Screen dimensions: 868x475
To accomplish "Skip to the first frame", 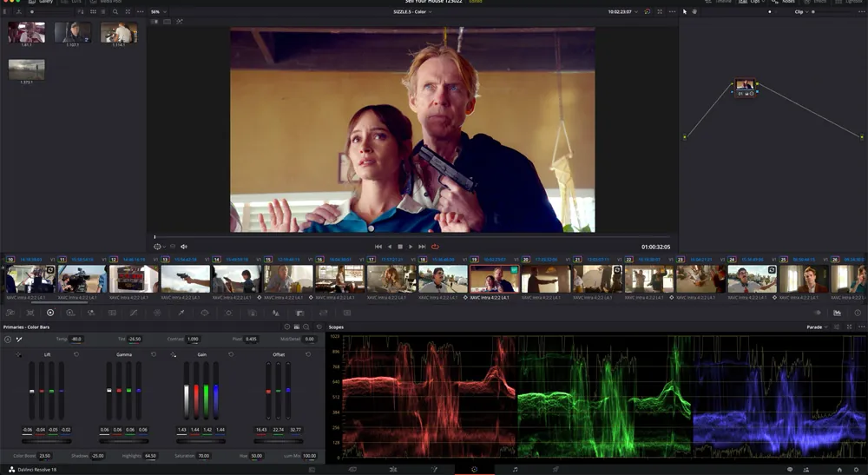I will (x=378, y=247).
